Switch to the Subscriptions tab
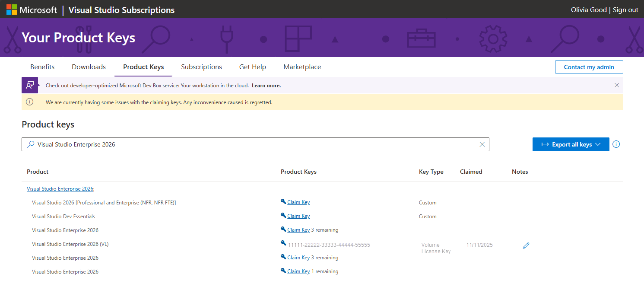This screenshot has width=644, height=290. pos(201,67)
